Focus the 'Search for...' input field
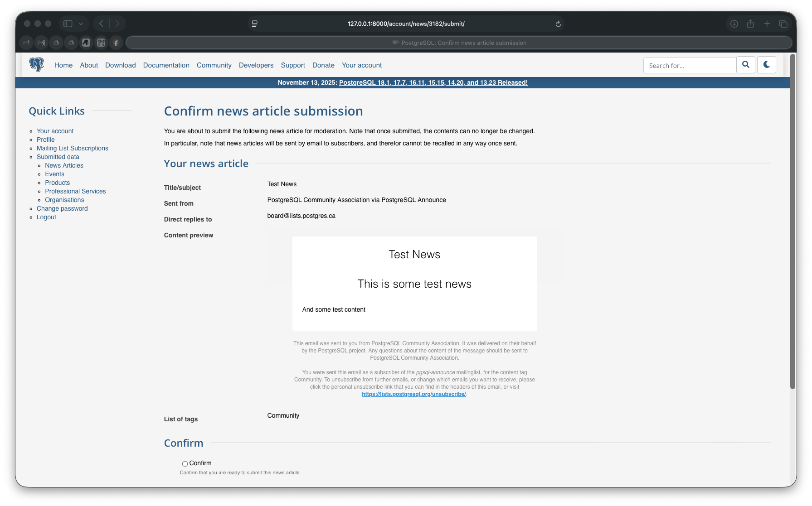Screen dimensions: 812x506 coord(689,65)
